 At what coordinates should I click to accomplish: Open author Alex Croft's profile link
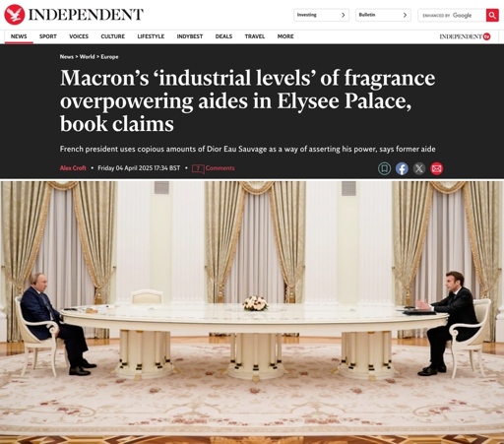click(x=73, y=168)
